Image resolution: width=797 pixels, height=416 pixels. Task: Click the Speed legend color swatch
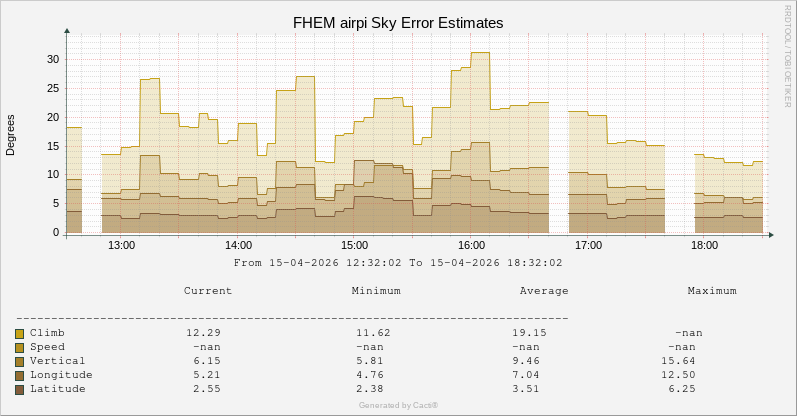[x=19, y=347]
